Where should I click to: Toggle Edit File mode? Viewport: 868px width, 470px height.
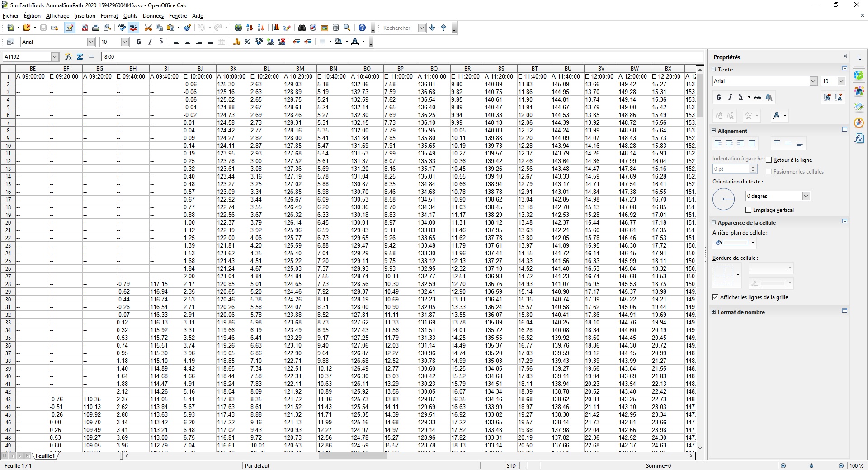(69, 28)
